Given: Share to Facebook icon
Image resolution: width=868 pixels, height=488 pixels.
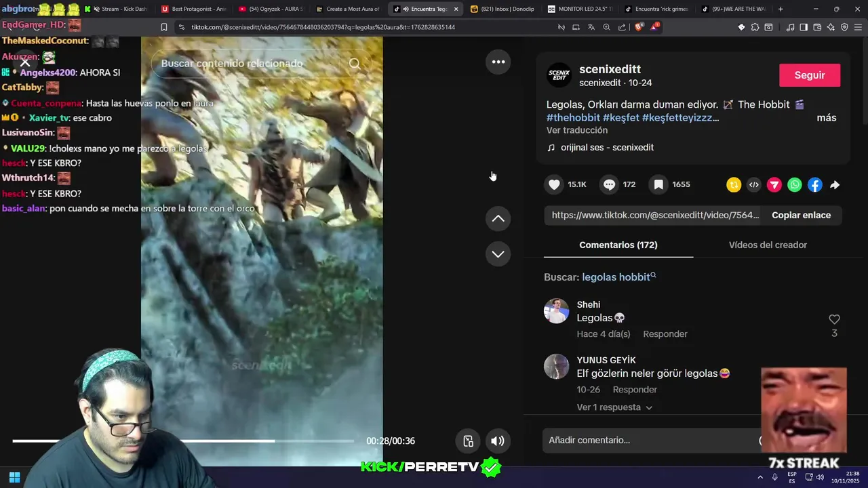Looking at the screenshot, I should point(815,185).
